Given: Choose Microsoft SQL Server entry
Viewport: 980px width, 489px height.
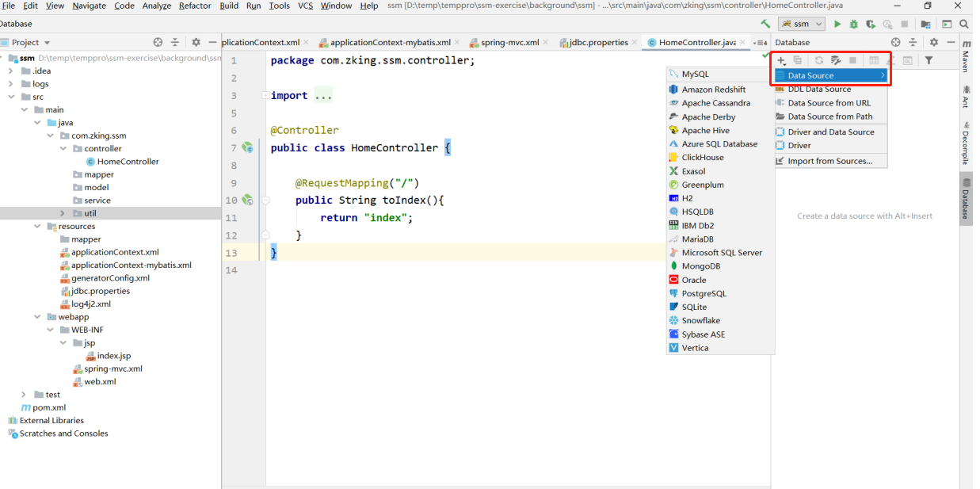Looking at the screenshot, I should point(720,253).
